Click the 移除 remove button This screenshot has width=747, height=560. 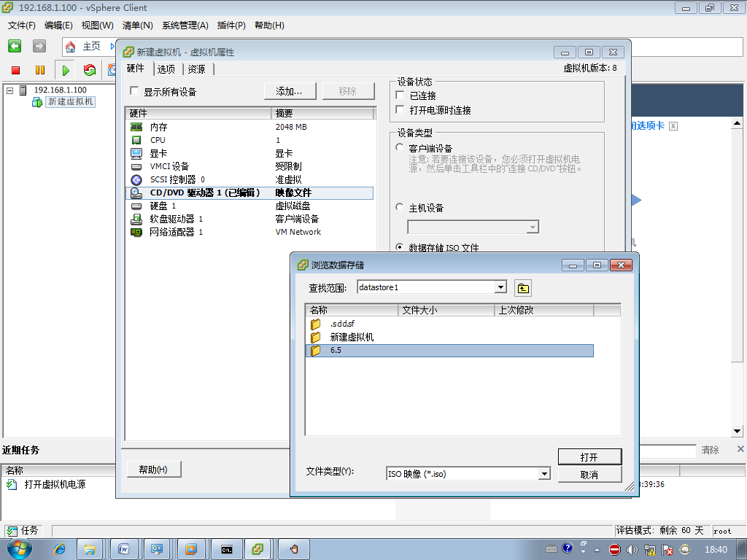pyautogui.click(x=348, y=91)
